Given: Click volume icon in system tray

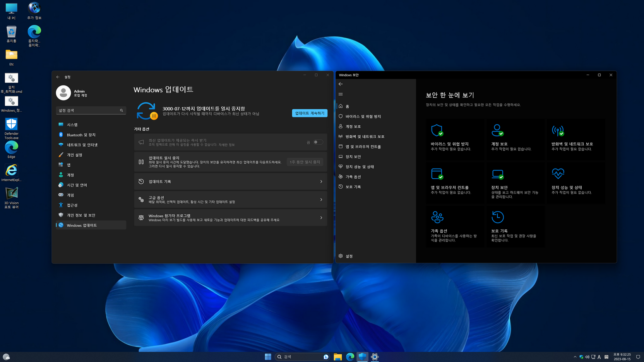Looking at the screenshot, I should click(x=587, y=357).
